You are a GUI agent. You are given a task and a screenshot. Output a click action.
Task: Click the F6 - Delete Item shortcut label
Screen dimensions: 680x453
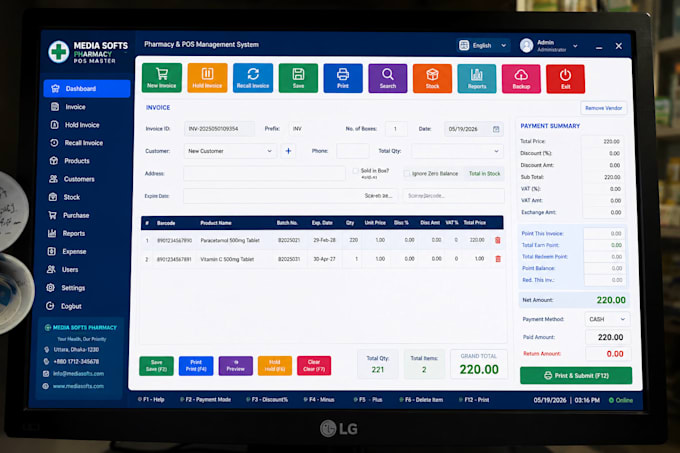click(421, 400)
